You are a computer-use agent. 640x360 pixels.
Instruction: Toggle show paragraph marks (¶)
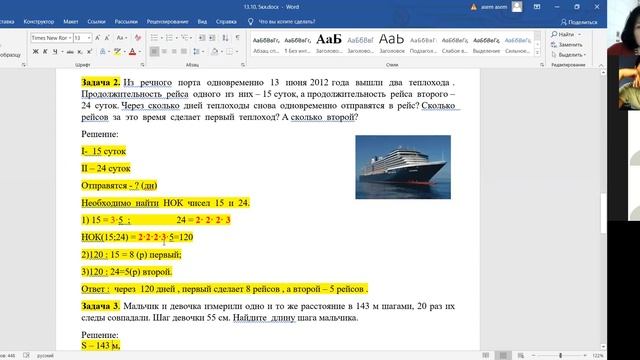pos(237,38)
